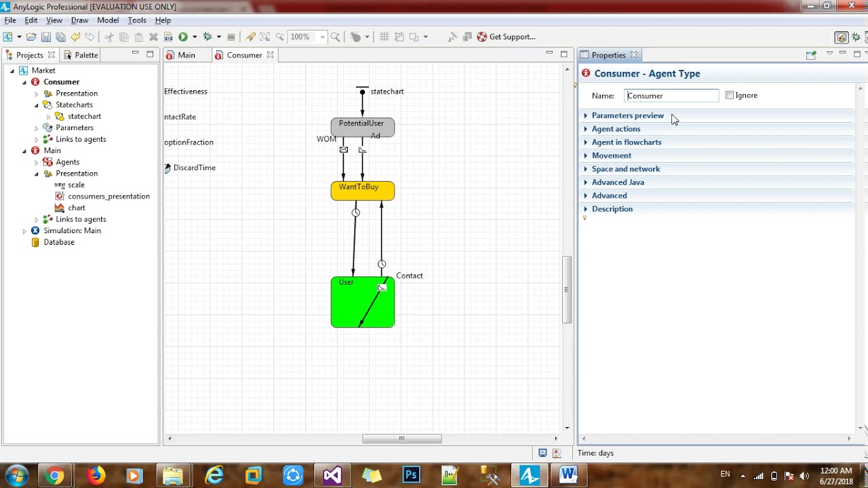Screen dimensions: 868x488
Task: Select the PotentialUser state on the canvas
Action: (x=362, y=127)
